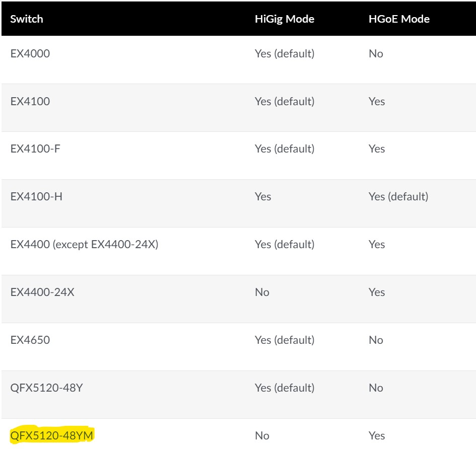Click 'Yes' in EX4400-24X HGoE cell

(377, 292)
